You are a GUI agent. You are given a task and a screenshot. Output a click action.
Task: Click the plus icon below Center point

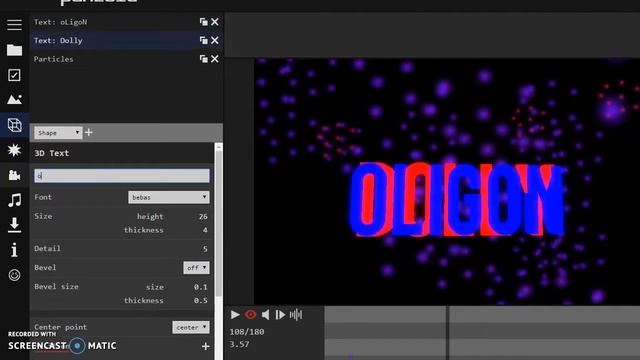[x=205, y=347]
